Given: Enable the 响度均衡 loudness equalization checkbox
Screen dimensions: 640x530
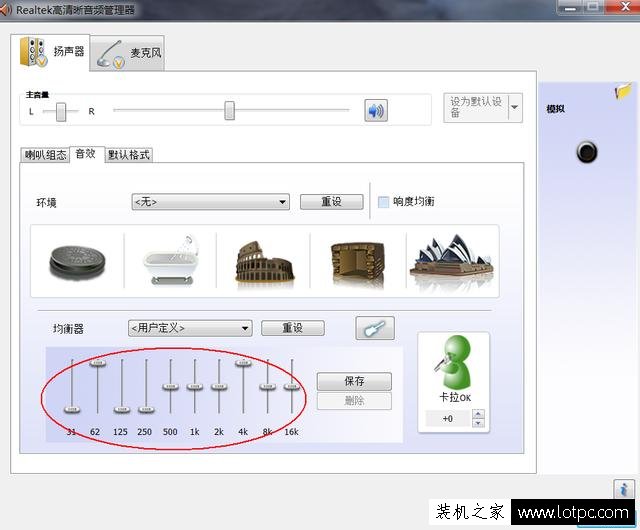Looking at the screenshot, I should (383, 202).
